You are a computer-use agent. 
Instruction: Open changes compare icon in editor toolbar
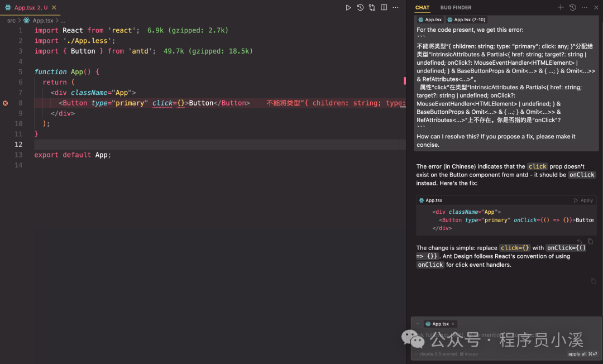[372, 8]
